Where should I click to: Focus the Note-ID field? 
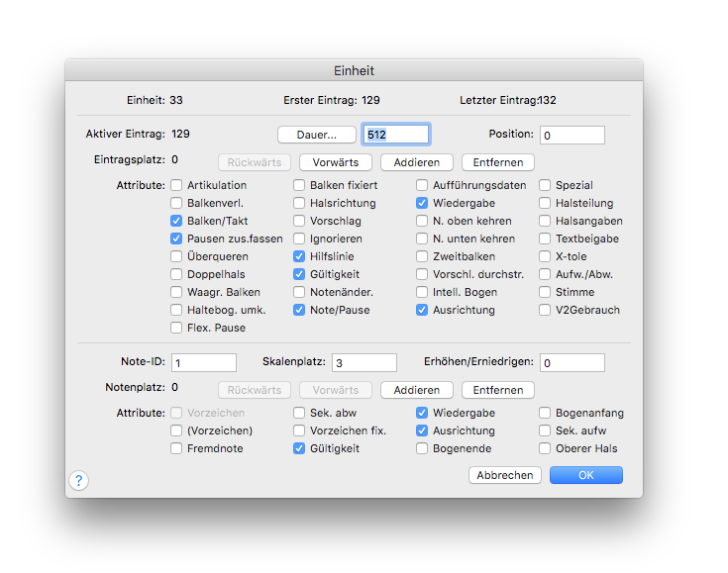coord(204,362)
